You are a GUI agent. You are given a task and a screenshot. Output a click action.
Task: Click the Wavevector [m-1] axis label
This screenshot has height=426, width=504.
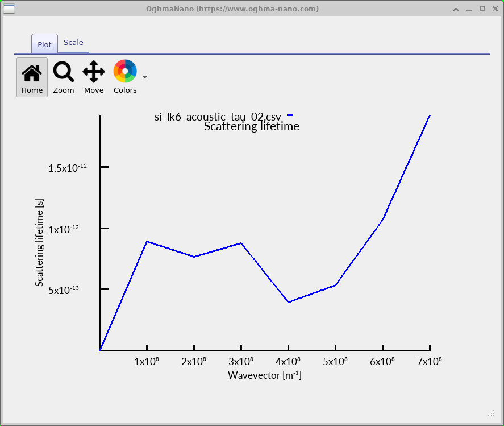point(265,375)
